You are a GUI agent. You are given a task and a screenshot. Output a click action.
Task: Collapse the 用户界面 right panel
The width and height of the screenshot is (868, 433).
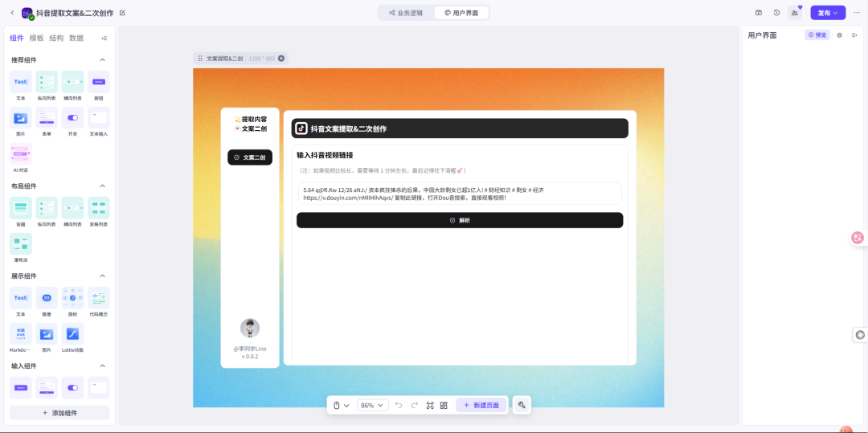[x=854, y=35]
